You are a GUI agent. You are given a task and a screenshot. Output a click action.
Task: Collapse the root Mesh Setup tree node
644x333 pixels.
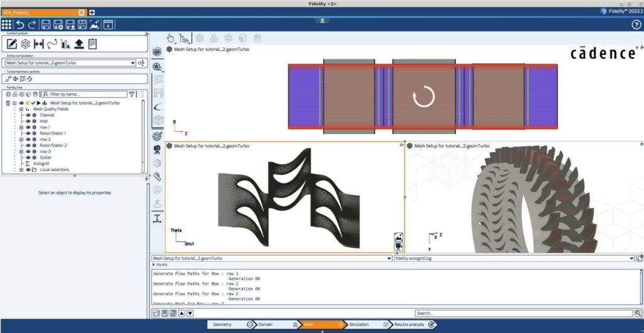[x=14, y=103]
